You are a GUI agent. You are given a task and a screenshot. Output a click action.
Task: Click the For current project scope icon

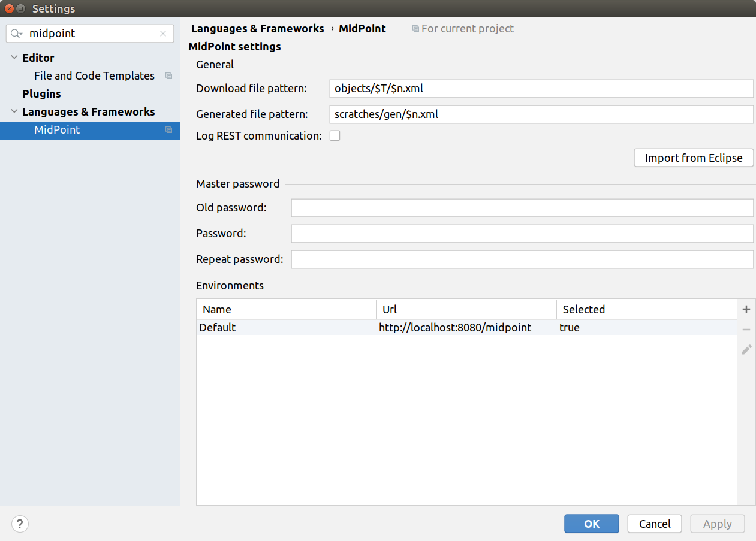[414, 28]
